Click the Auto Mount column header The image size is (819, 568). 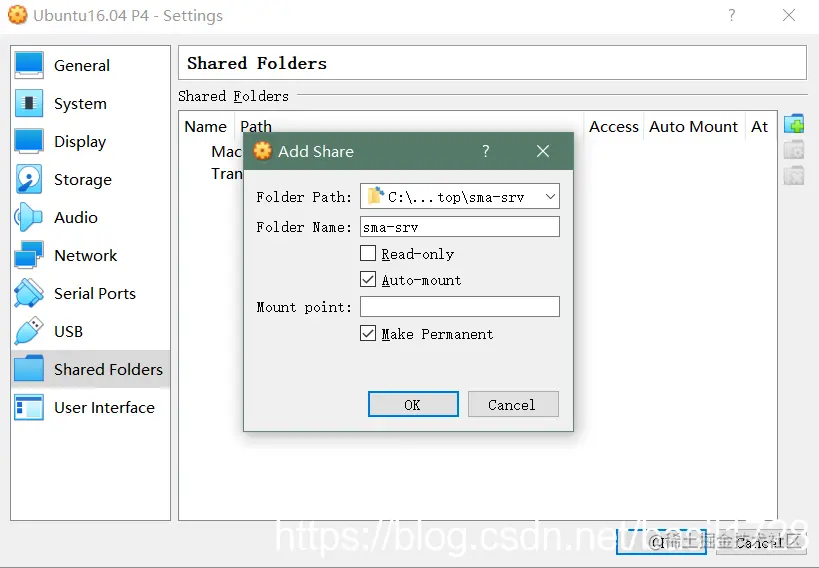coord(694,126)
